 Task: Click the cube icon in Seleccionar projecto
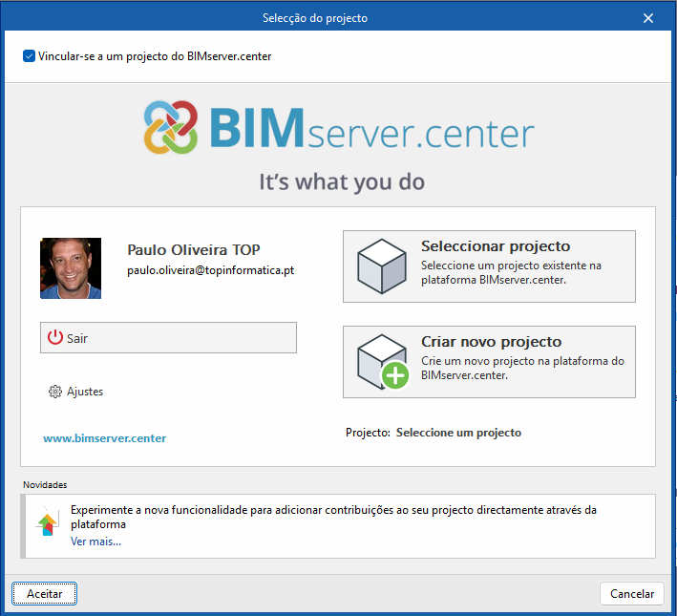[x=382, y=266]
